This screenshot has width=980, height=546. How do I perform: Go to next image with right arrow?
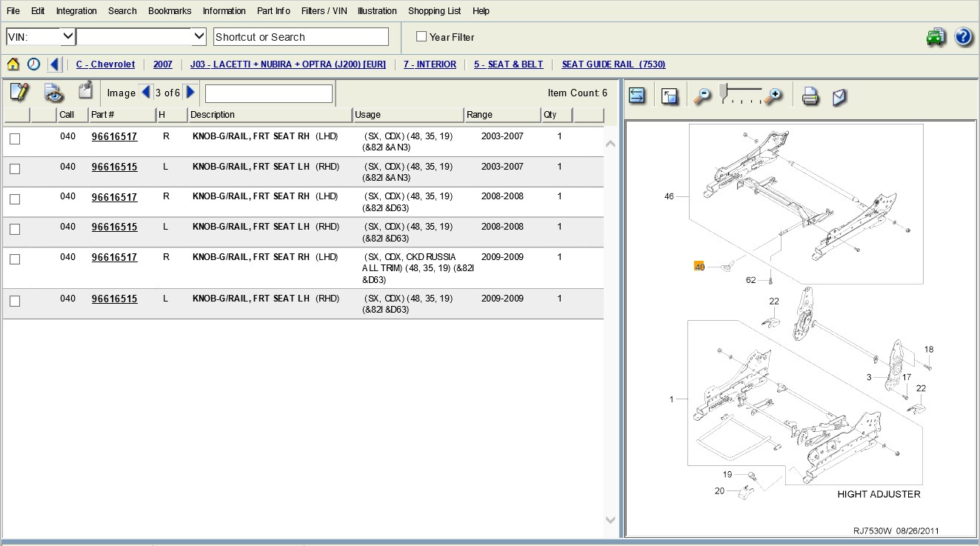coord(191,93)
